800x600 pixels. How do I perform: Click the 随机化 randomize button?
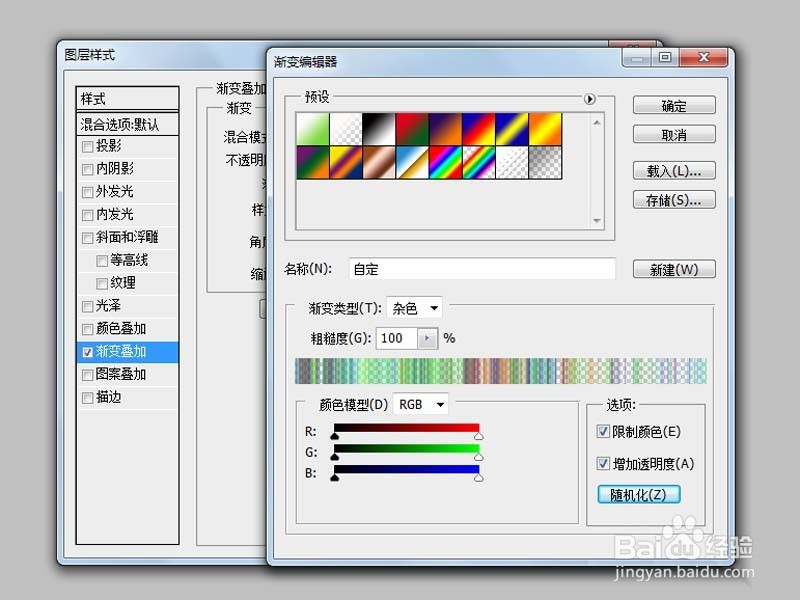[x=640, y=493]
